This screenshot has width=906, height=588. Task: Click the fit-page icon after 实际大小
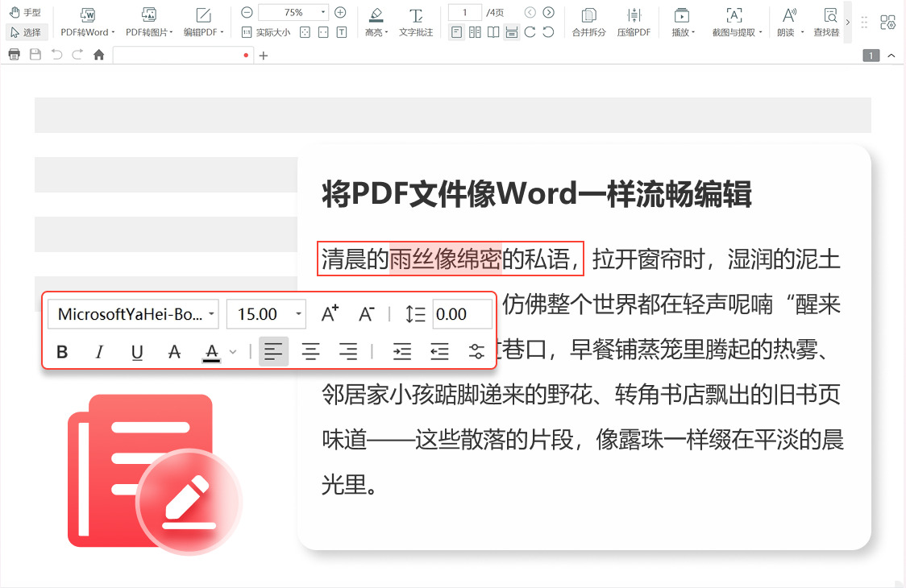point(305,32)
